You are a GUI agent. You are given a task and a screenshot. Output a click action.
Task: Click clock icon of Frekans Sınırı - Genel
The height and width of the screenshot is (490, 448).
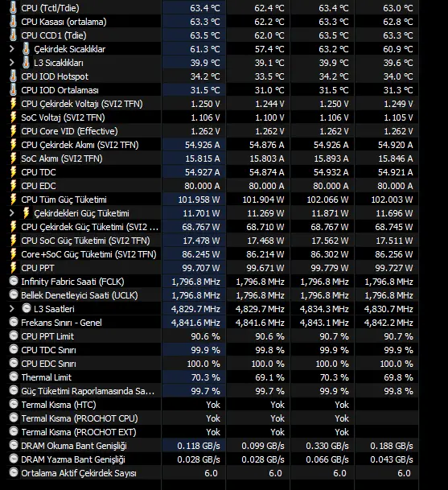[x=14, y=322]
